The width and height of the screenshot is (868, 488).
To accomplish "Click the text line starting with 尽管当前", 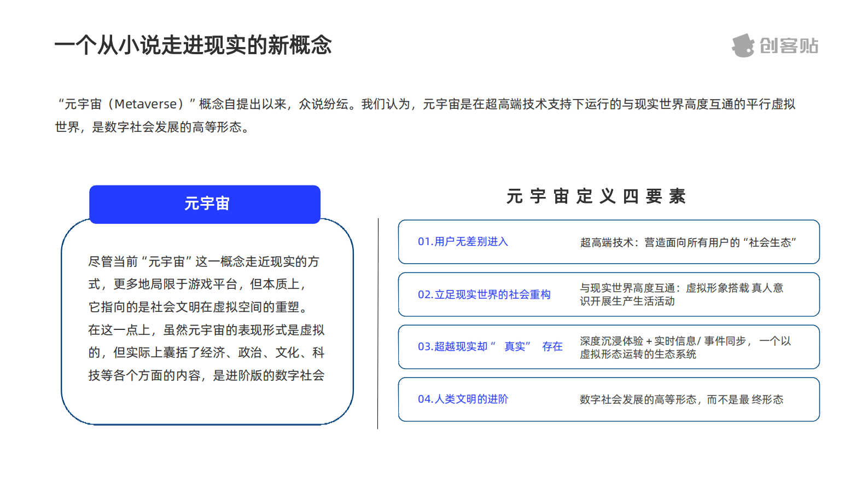I will 203,262.
